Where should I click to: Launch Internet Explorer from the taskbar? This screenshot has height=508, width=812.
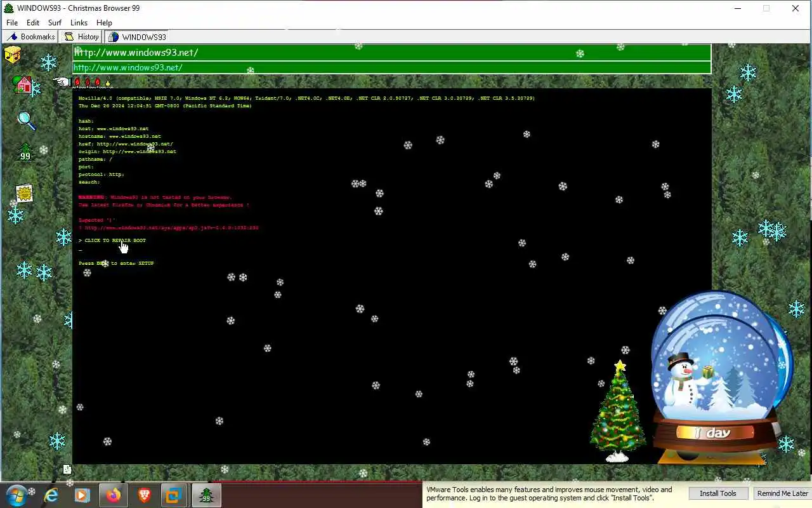51,495
